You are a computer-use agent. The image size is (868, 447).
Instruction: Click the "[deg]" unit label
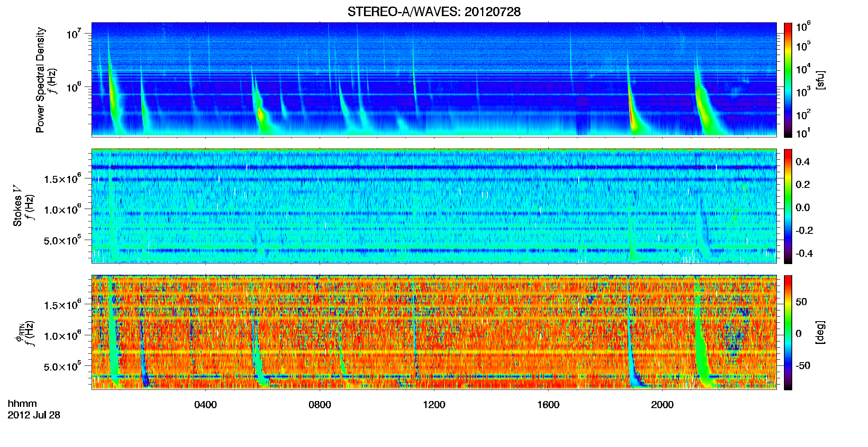coord(820,332)
